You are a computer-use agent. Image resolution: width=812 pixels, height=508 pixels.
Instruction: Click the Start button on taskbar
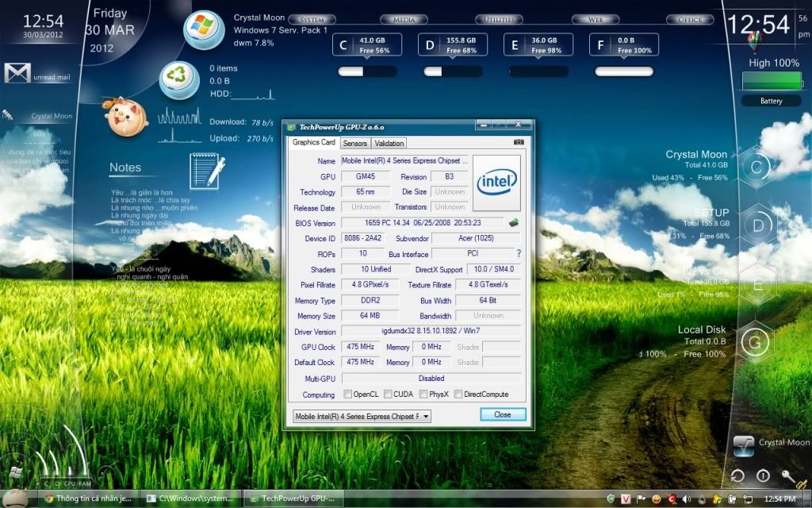14,498
